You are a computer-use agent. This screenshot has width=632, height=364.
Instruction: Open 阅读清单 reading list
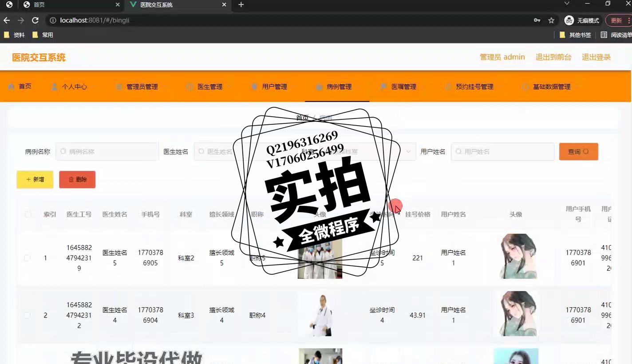tap(616, 35)
